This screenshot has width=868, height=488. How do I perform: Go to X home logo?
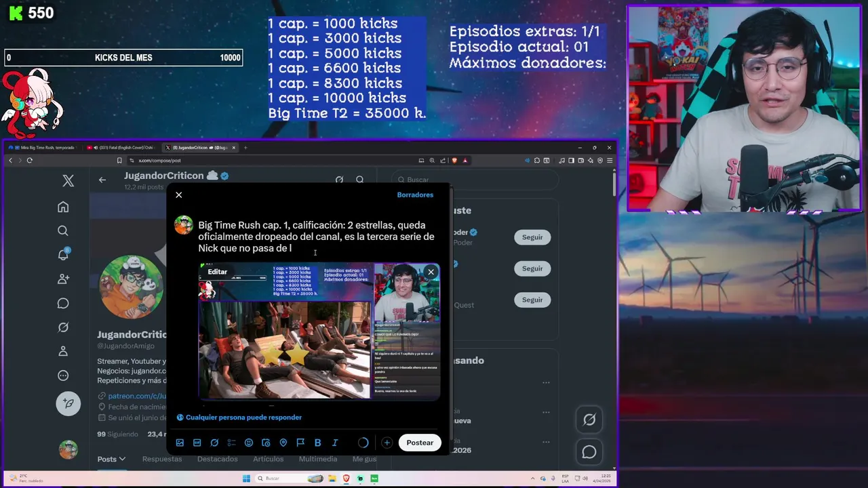coord(68,180)
